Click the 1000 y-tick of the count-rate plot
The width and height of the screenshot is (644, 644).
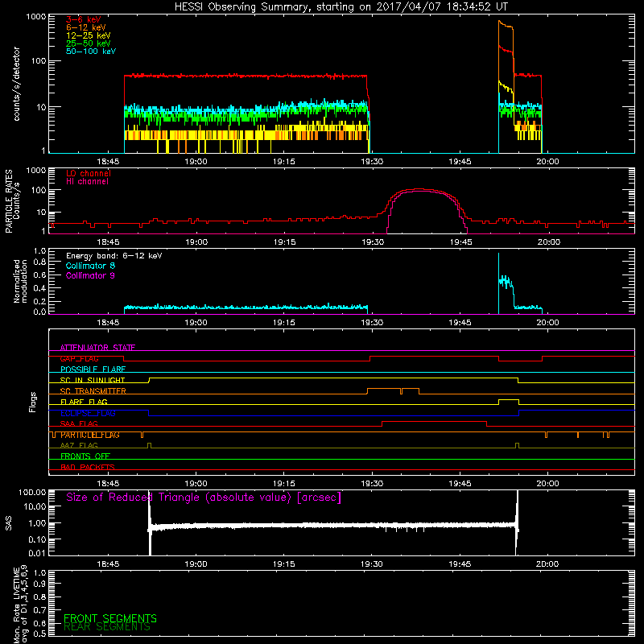pyautogui.click(x=36, y=17)
